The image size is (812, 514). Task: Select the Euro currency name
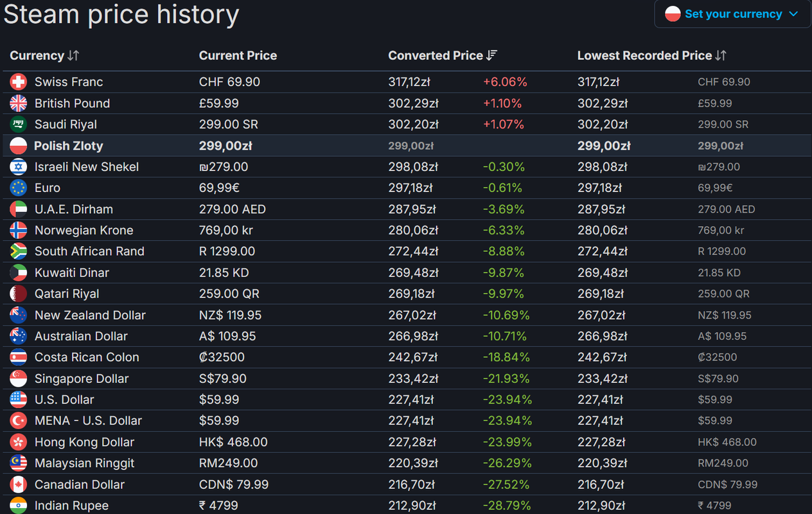pyautogui.click(x=48, y=188)
